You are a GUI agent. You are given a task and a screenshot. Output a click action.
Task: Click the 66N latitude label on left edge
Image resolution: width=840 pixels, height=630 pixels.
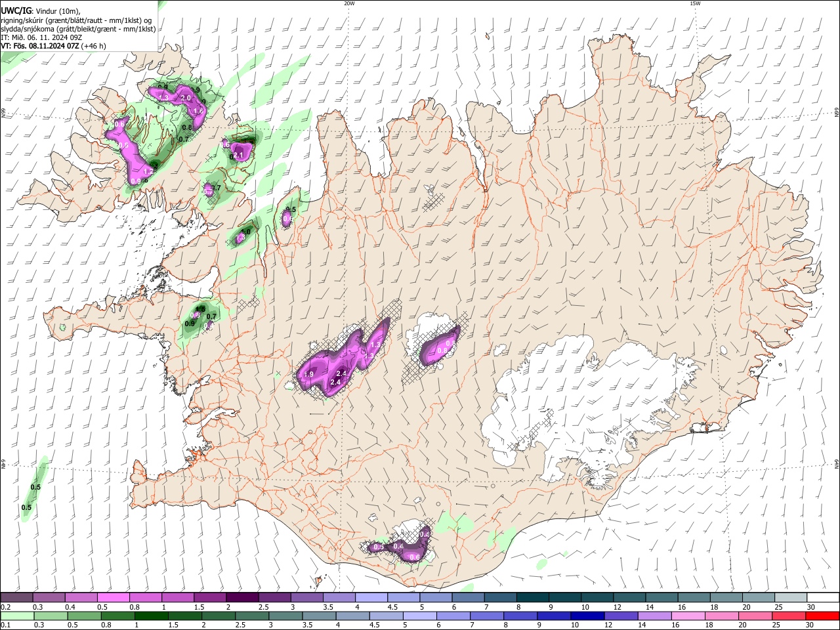pos(3,113)
